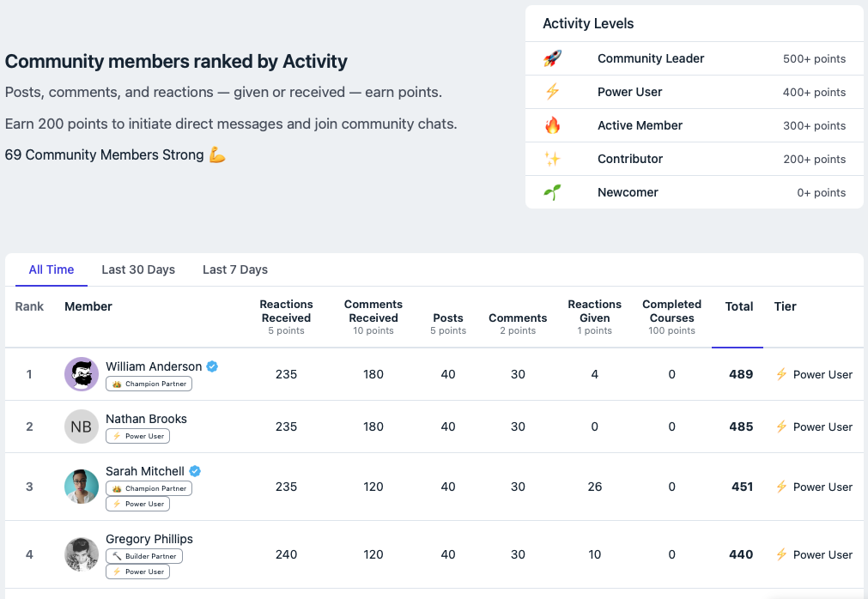Click the rocket icon for Community Leader
868x599 pixels.
click(x=552, y=58)
